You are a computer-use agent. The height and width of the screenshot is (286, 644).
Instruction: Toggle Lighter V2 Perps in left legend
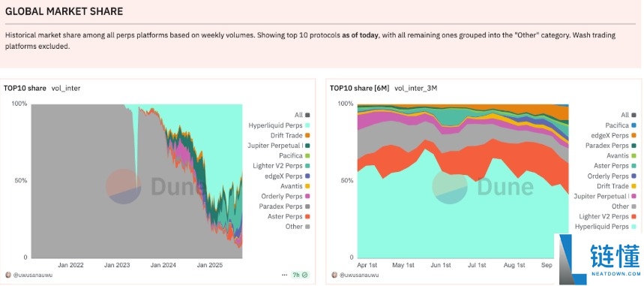281,166
